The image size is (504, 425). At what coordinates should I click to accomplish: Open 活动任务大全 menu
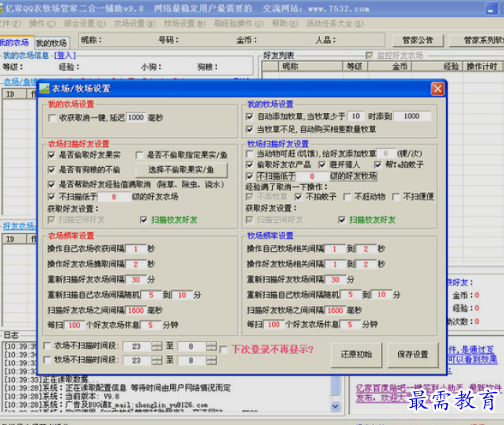335,24
